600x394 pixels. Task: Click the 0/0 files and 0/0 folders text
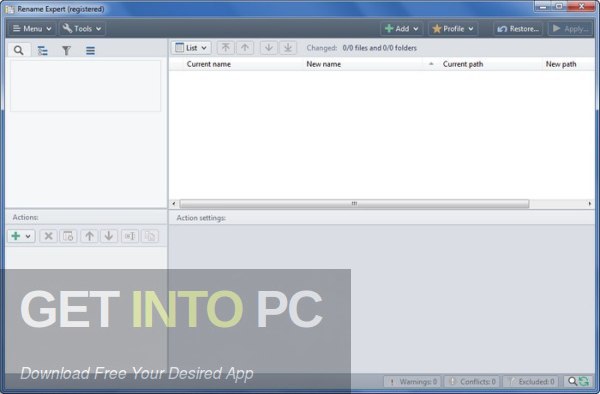tap(380, 48)
